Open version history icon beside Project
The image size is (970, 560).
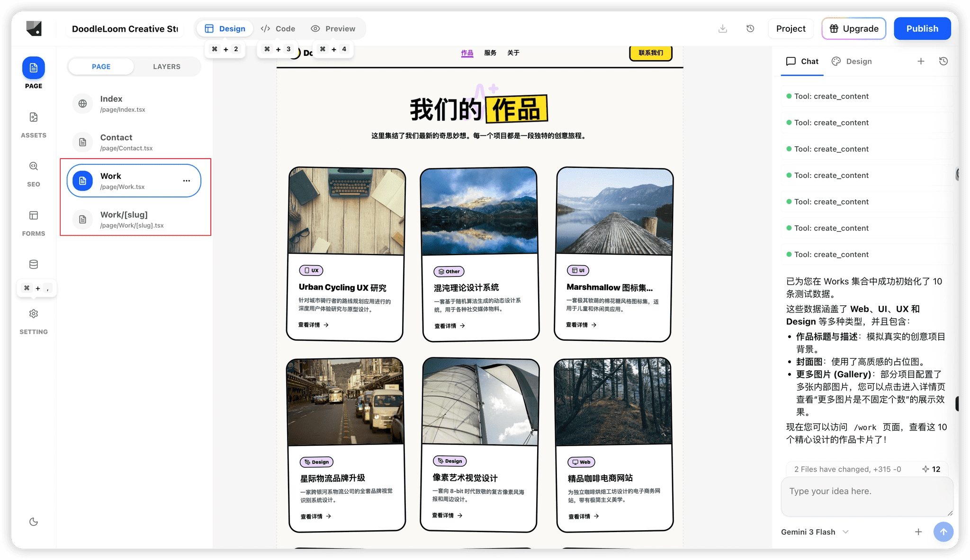(750, 29)
